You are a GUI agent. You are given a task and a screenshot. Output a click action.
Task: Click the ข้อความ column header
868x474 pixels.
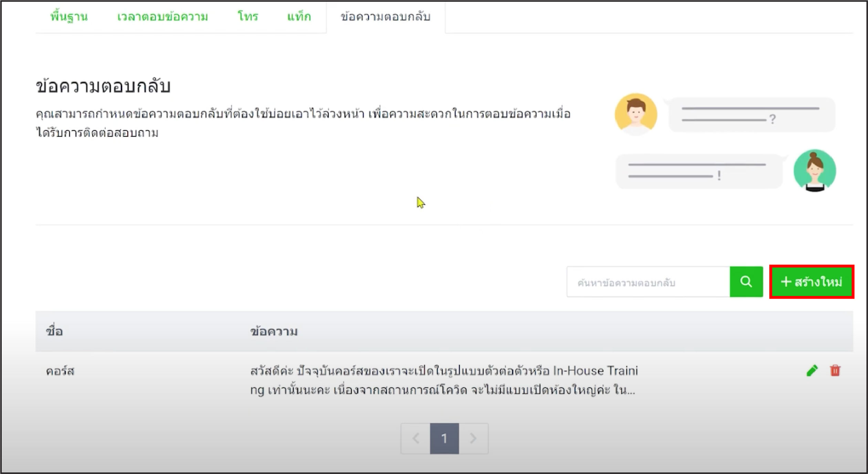(274, 331)
